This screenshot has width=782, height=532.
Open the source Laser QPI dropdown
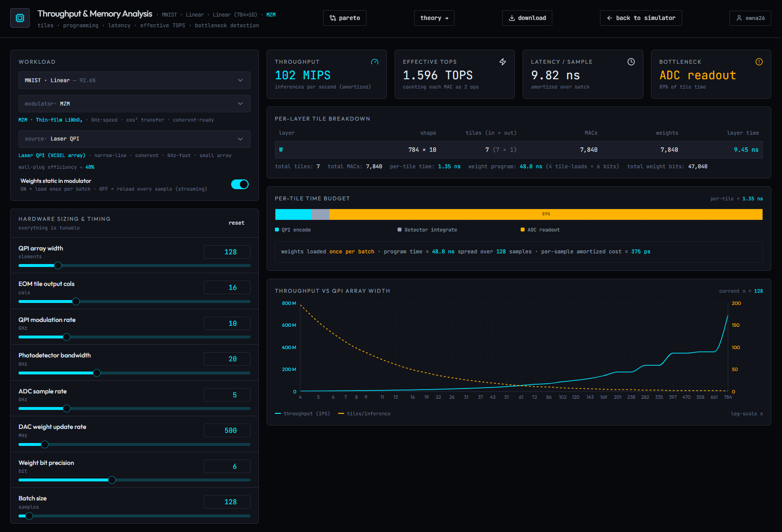134,139
